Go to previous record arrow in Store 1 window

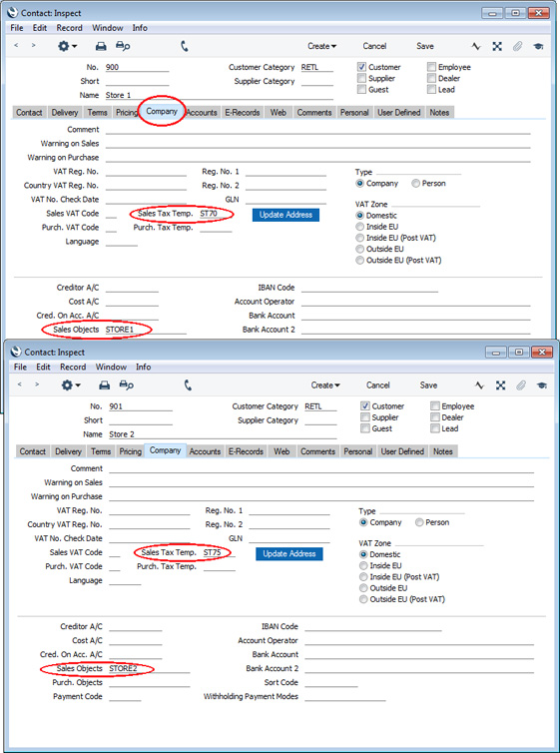(x=16, y=46)
